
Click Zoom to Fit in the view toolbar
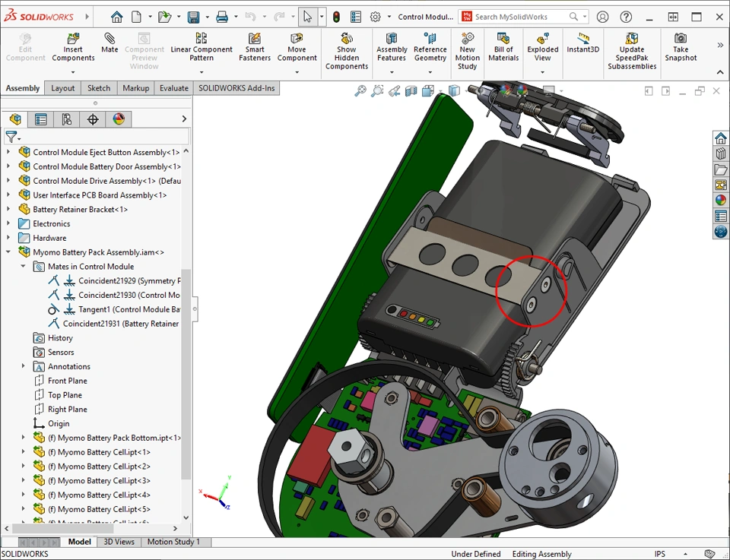pyautogui.click(x=360, y=91)
